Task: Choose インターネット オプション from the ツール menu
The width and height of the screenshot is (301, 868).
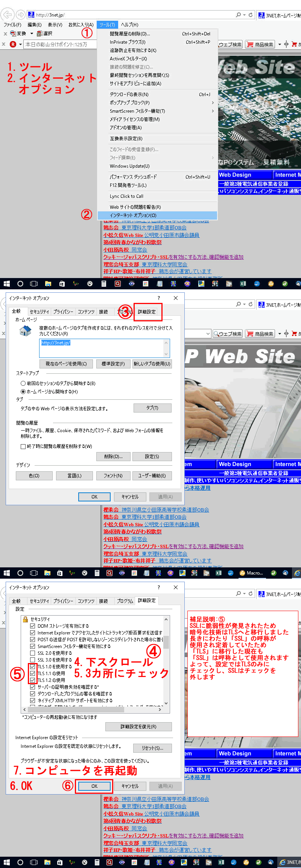Action: 133,215
